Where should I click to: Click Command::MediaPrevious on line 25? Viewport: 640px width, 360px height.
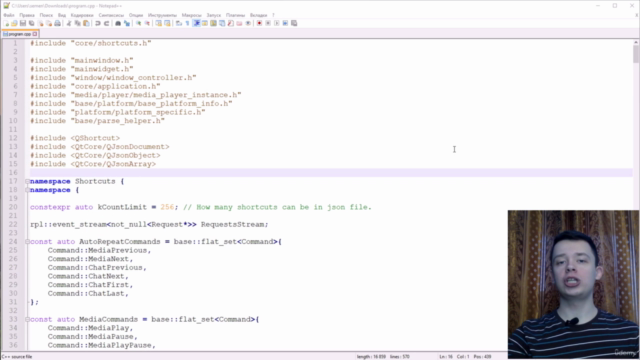(99, 250)
